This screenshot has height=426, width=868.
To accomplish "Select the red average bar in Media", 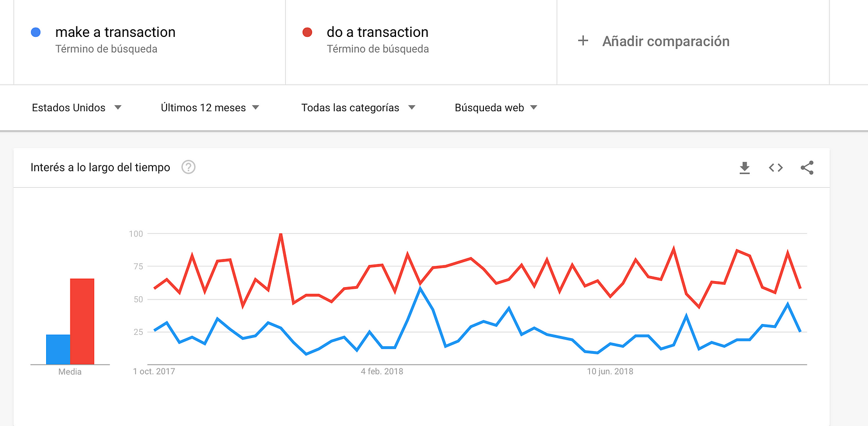I will pos(82,321).
